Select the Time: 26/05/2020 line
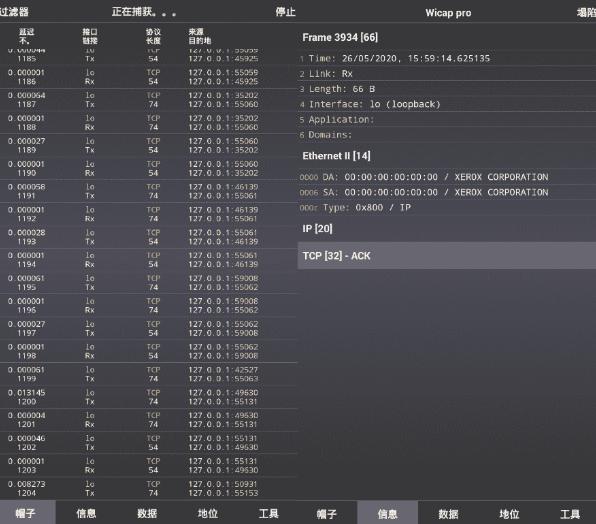 [x=447, y=59]
